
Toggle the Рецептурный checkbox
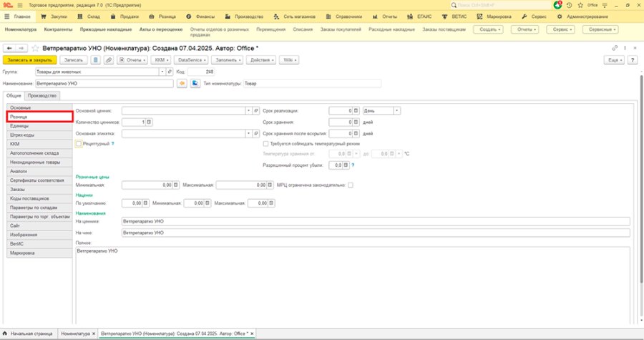click(79, 144)
